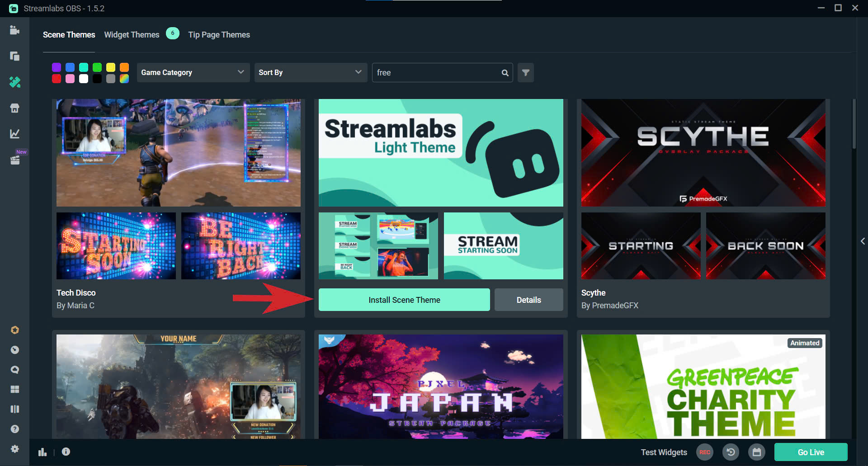The height and width of the screenshot is (466, 868).
Task: Filter by multicolor rainbow swatch
Action: pyautogui.click(x=124, y=79)
